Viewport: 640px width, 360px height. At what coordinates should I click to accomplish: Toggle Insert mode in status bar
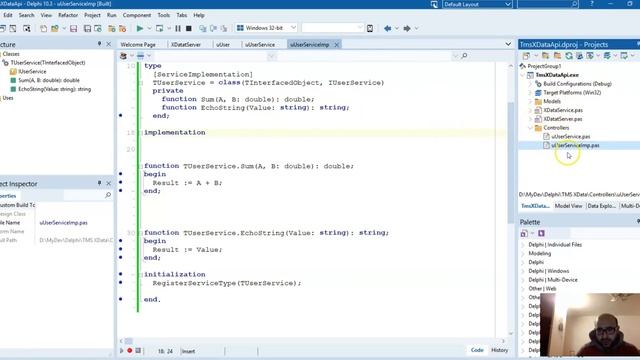point(189,351)
